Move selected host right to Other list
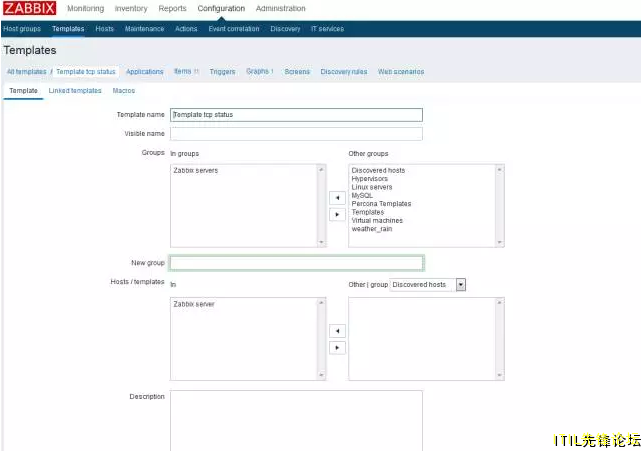Viewport: 641px width, 451px height. pos(337,348)
